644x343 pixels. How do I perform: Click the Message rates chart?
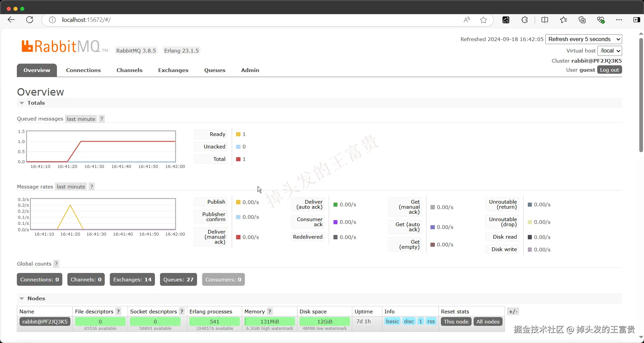103,214
